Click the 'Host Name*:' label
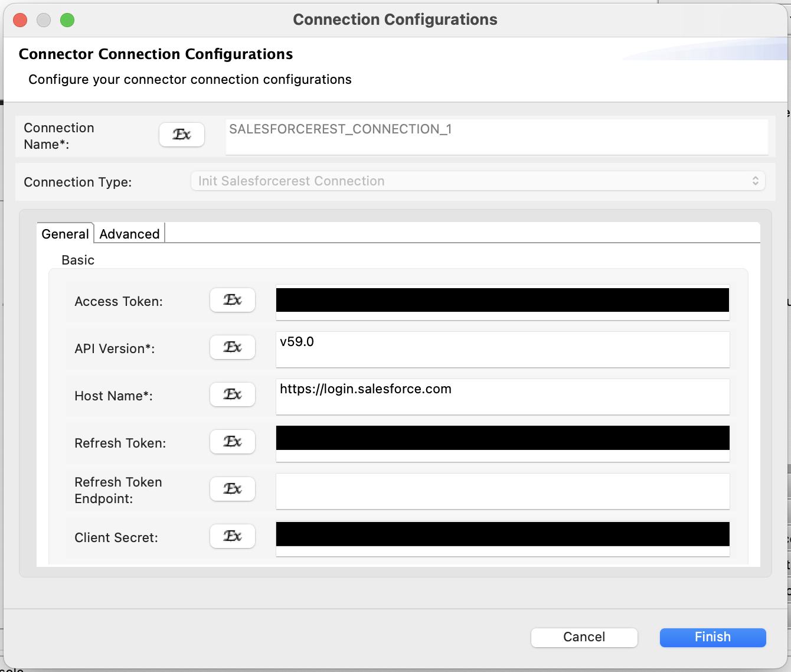This screenshot has height=672, width=791. click(x=113, y=396)
